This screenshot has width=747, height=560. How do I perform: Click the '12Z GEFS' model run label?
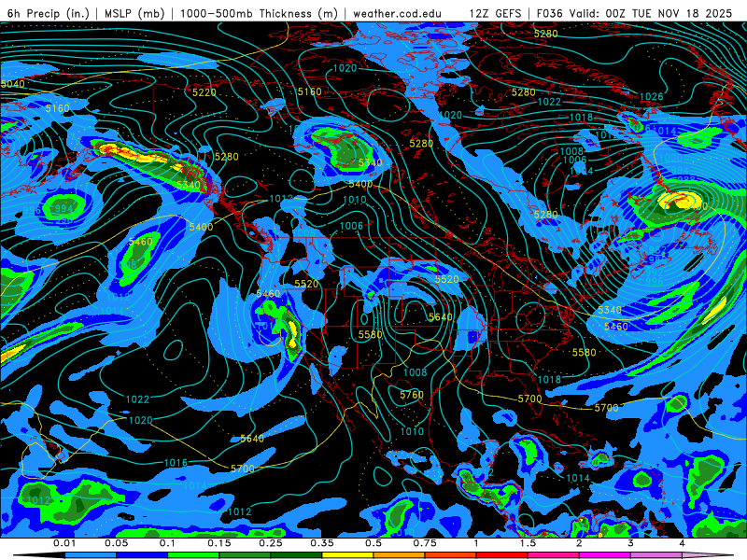495,13
